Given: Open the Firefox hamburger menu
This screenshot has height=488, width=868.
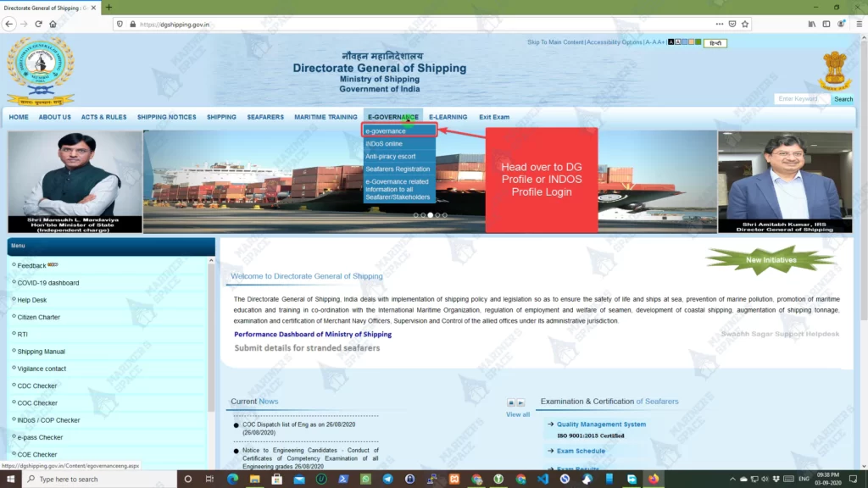Looking at the screenshot, I should (x=860, y=24).
